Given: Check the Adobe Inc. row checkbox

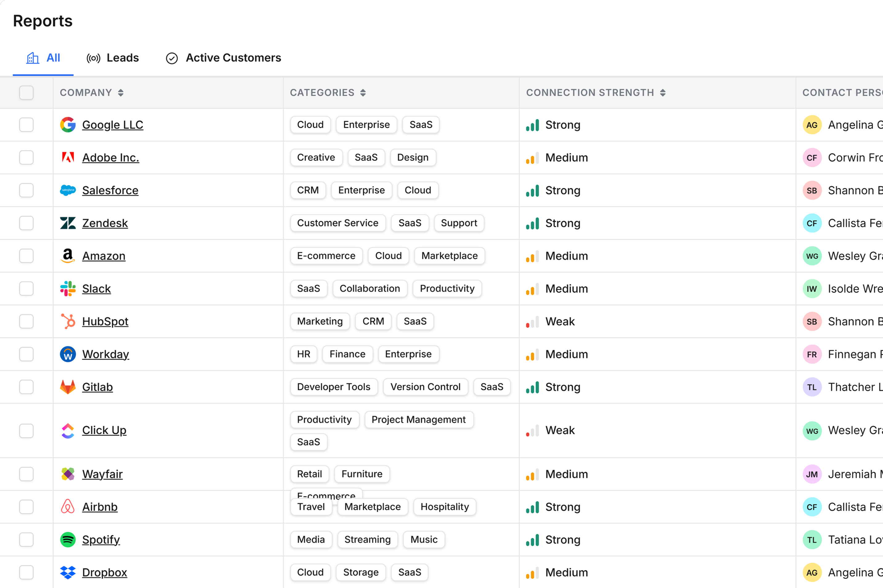Looking at the screenshot, I should pos(26,158).
